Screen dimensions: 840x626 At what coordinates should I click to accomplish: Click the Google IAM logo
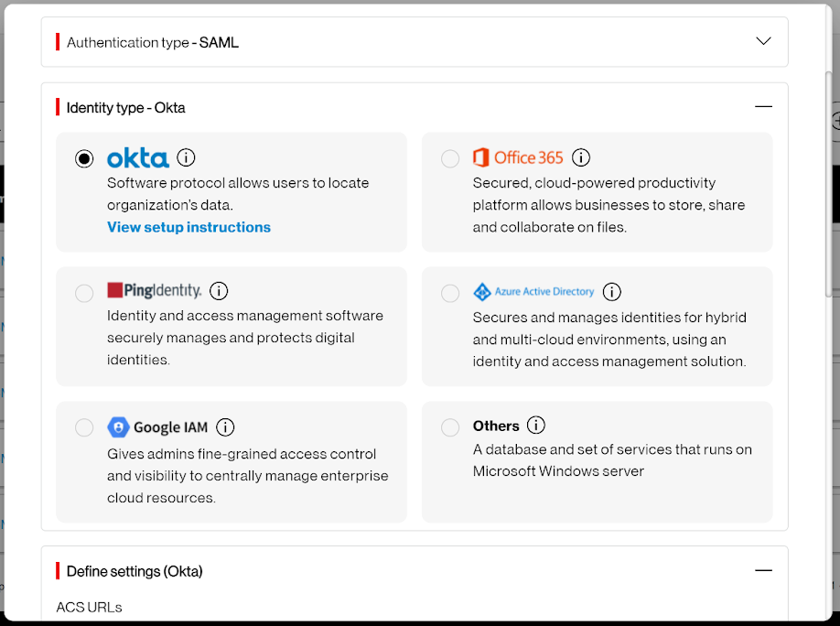pyautogui.click(x=157, y=427)
